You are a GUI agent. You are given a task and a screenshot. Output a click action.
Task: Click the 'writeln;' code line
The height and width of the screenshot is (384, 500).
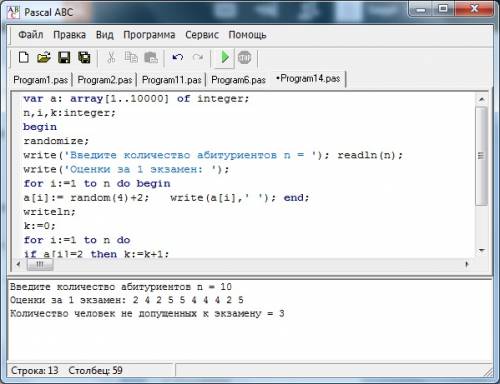click(50, 212)
